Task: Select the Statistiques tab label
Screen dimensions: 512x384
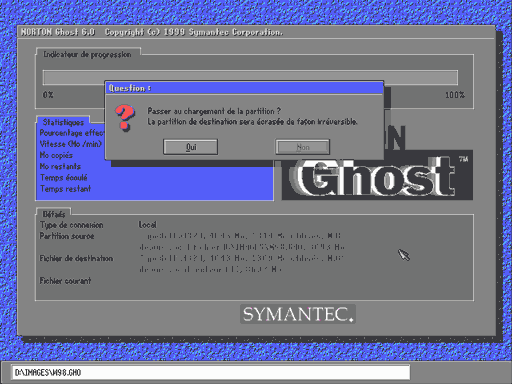Action: pyautogui.click(x=63, y=122)
